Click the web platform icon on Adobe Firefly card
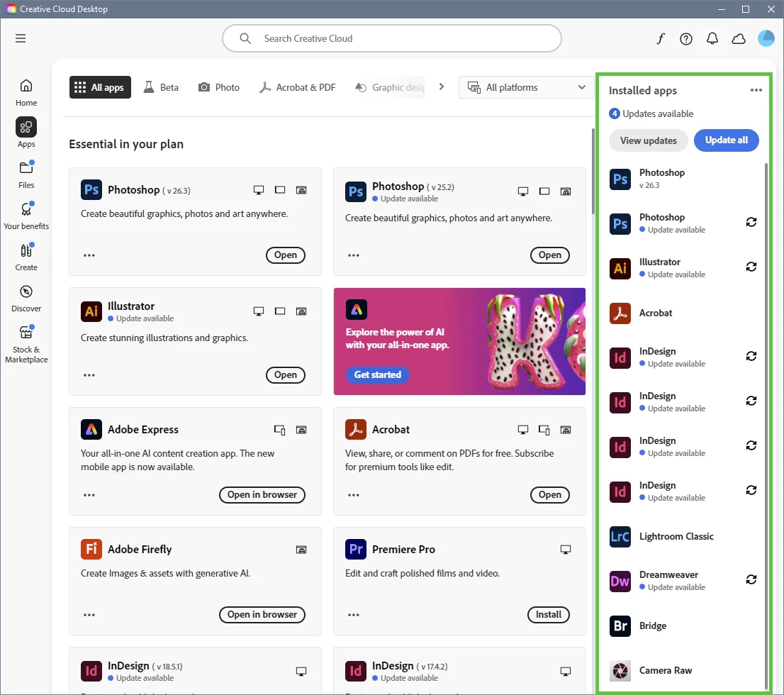Image resolution: width=784 pixels, height=695 pixels. point(301,550)
